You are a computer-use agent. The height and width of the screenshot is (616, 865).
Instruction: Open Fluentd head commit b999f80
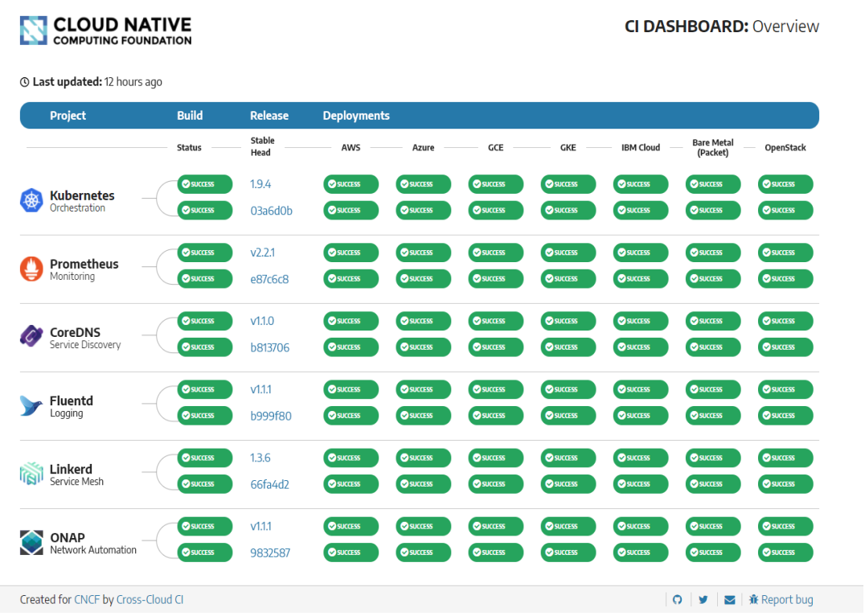pos(271,417)
